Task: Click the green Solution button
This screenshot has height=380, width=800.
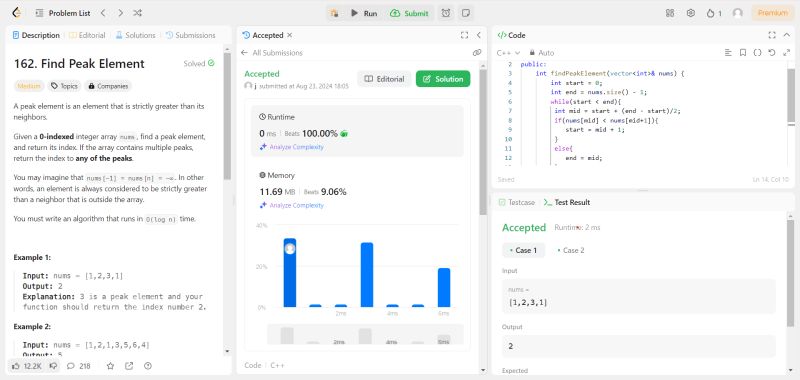Action: [x=443, y=79]
